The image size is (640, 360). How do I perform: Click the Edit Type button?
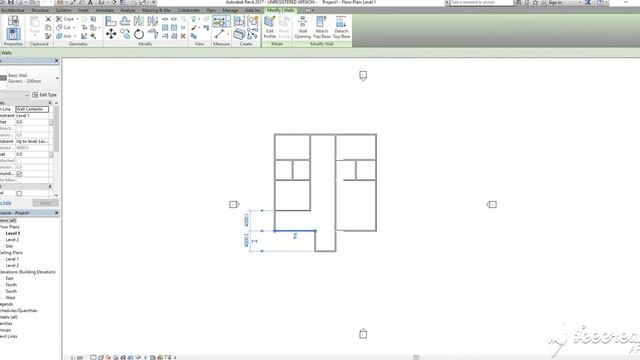[x=44, y=95]
